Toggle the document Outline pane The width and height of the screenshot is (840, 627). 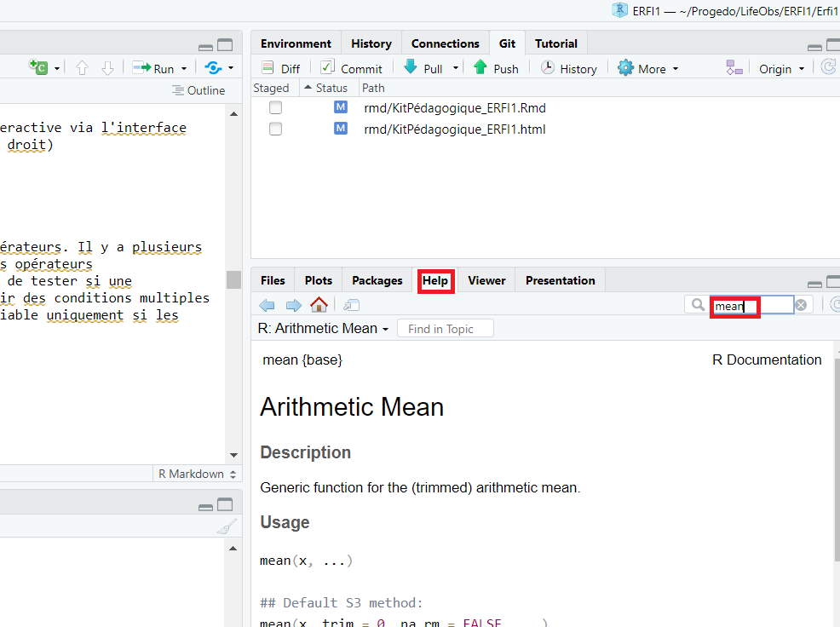click(x=198, y=90)
